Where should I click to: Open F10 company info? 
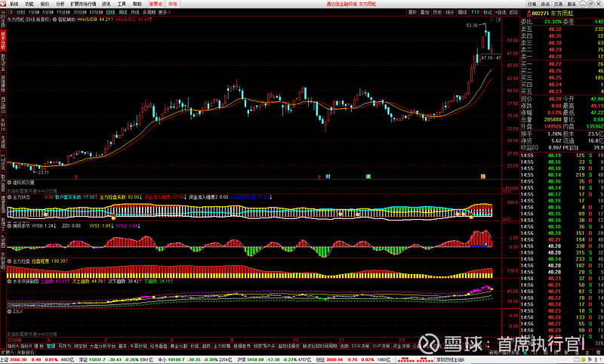(476, 12)
